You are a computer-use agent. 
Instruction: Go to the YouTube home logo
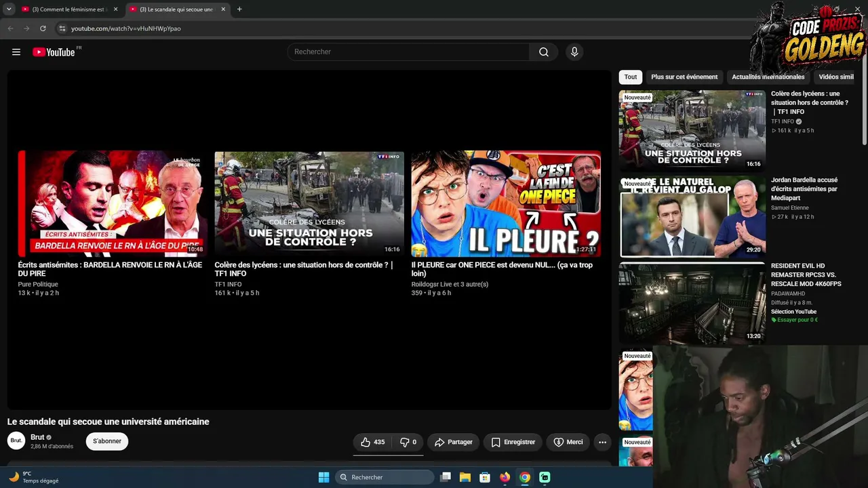[54, 52]
